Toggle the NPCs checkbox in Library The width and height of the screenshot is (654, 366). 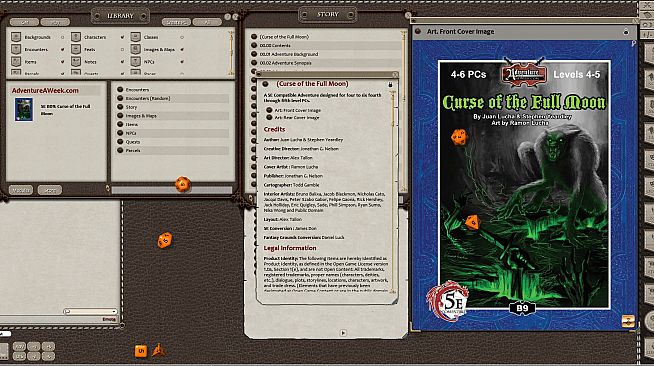[x=182, y=62]
